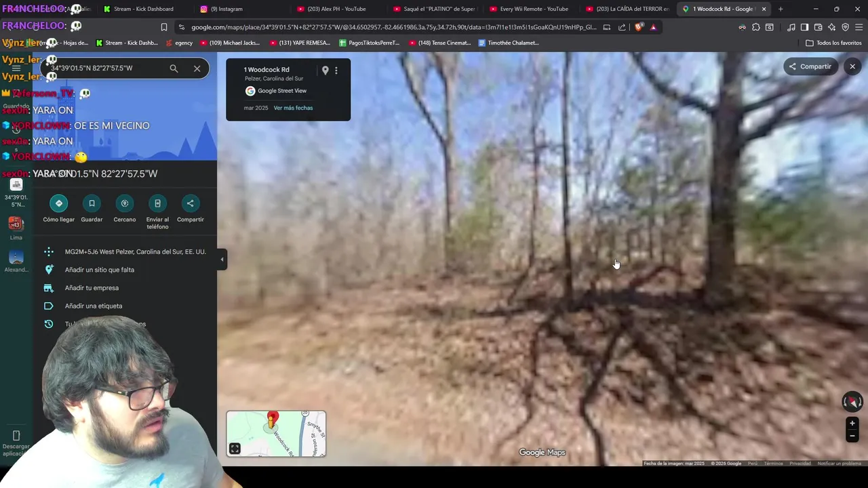The width and height of the screenshot is (868, 488).
Task: Click the Privacidad footer link
Action: click(x=800, y=464)
